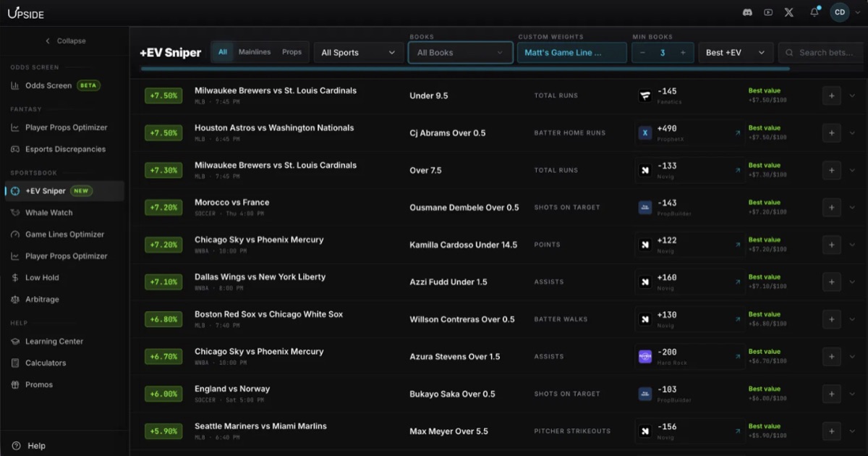This screenshot has height=456, width=868.
Task: Open the notifications bell
Action: (814, 12)
